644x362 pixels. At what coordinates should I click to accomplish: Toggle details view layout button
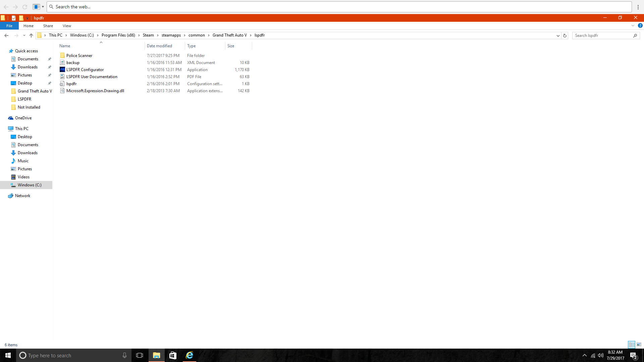(x=632, y=345)
